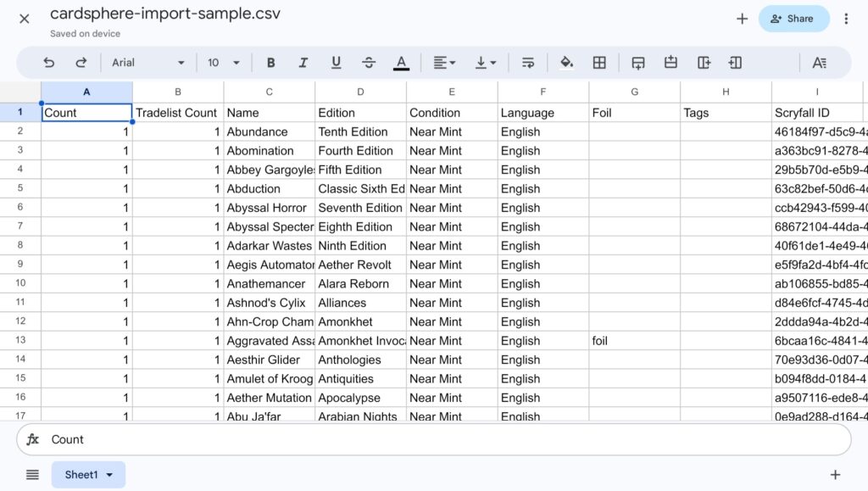Toggle underline formatting
The width and height of the screenshot is (868, 491).
[x=336, y=62]
